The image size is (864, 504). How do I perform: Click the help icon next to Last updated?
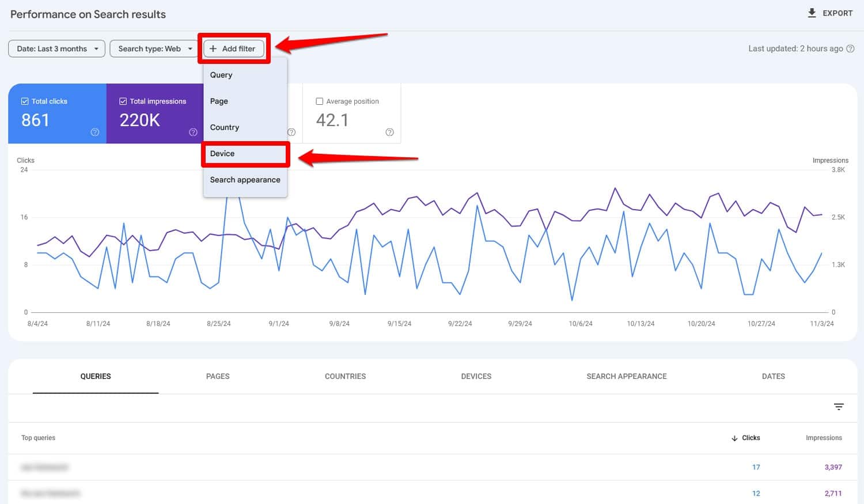tap(850, 48)
